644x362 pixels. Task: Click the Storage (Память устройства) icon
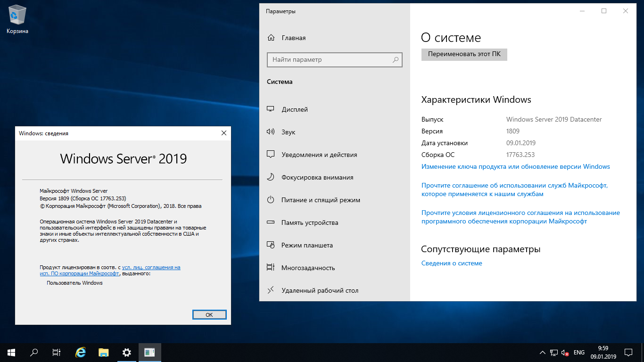pyautogui.click(x=271, y=222)
